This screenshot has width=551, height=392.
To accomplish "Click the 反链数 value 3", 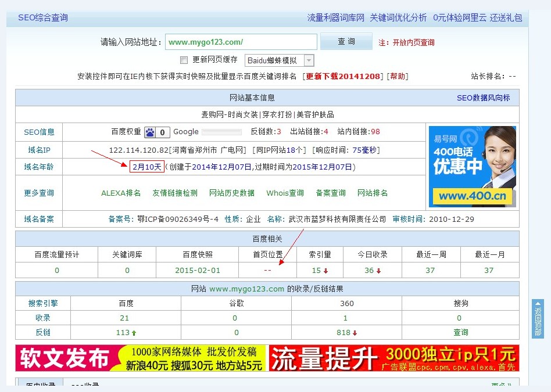I will [279, 132].
